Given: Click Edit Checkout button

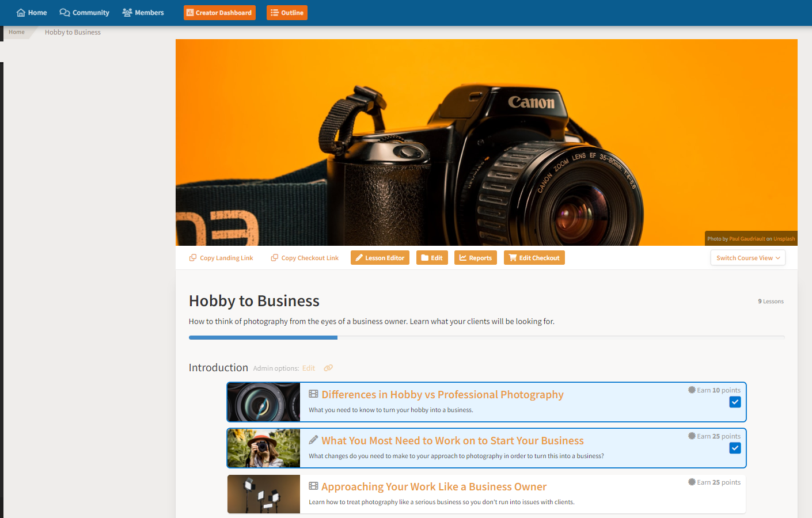Looking at the screenshot, I should pos(534,258).
